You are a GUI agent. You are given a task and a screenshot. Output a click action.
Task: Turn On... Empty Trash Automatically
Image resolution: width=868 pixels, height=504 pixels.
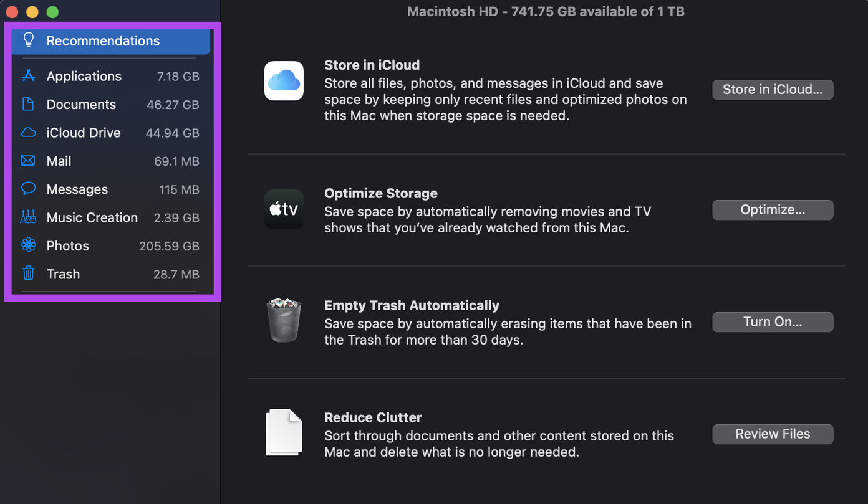tap(773, 322)
